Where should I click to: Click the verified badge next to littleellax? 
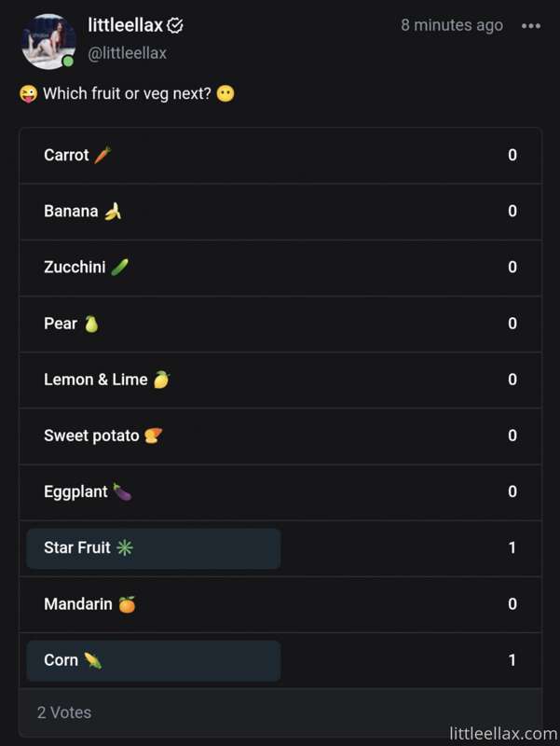[175, 26]
